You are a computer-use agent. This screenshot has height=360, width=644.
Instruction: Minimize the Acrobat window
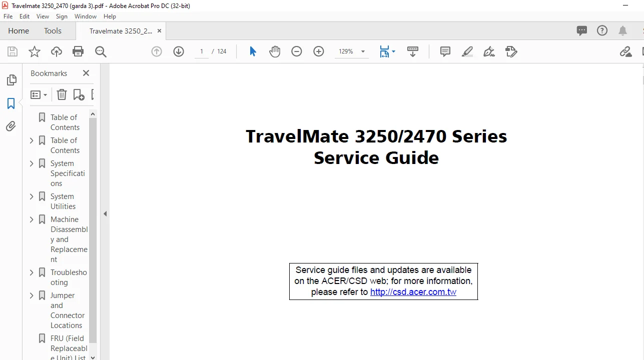coord(625,5)
